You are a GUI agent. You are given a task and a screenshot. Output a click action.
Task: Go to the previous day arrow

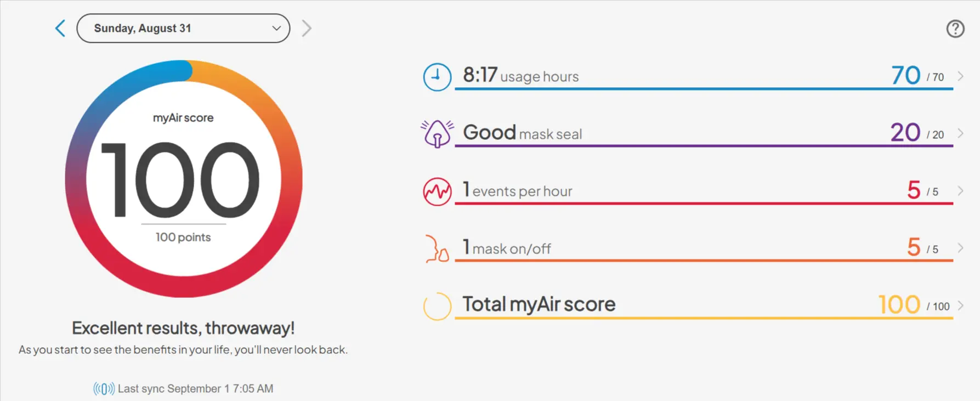click(x=60, y=29)
